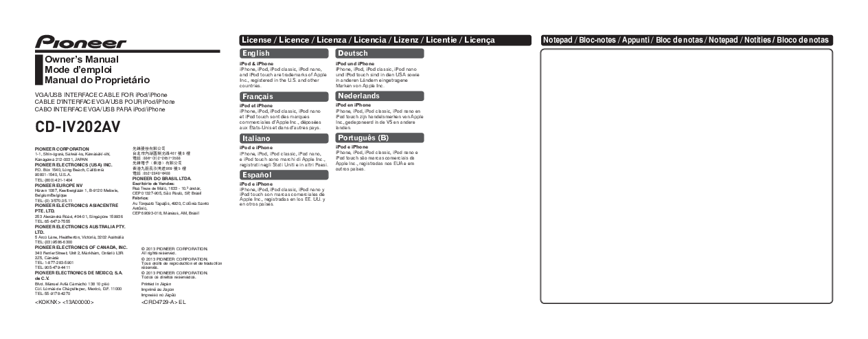Click 'Escritório de Vendas:' label

[x=153, y=184]
